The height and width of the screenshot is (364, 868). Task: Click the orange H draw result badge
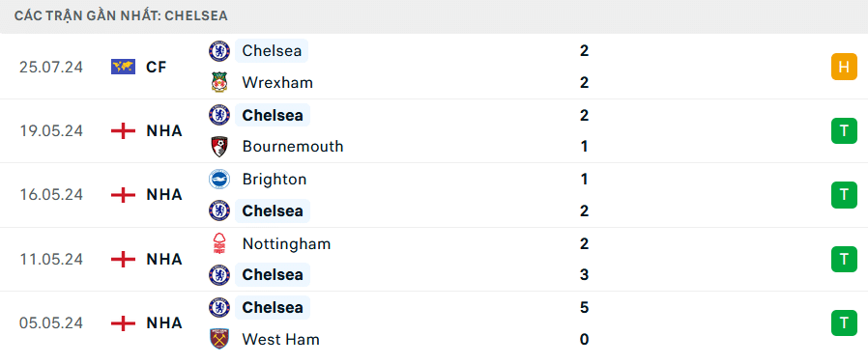point(844,67)
